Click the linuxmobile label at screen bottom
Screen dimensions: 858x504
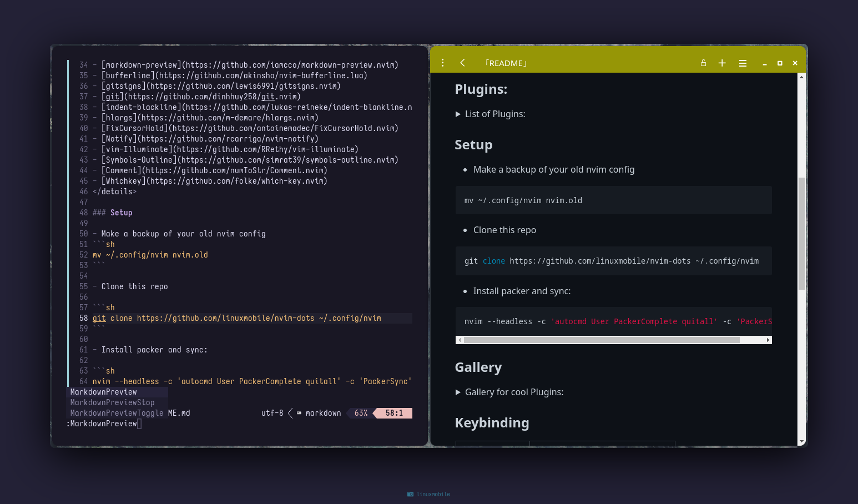pyautogui.click(x=433, y=494)
